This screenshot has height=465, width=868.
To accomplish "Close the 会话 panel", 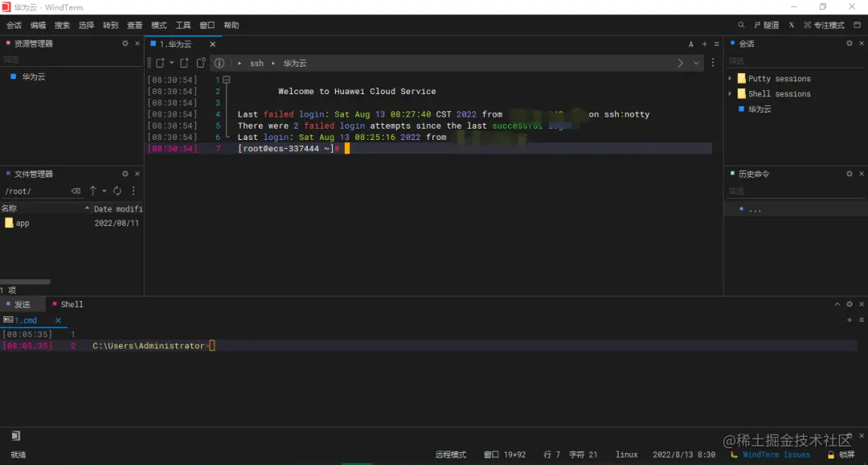I will pyautogui.click(x=862, y=43).
